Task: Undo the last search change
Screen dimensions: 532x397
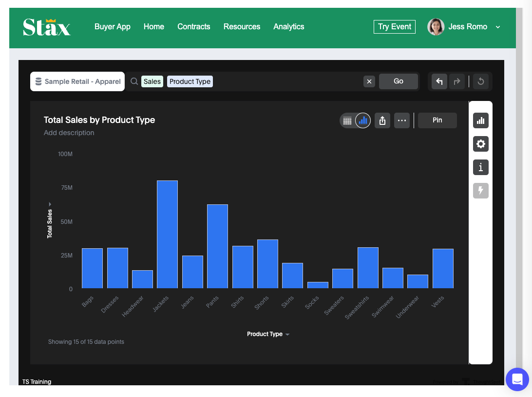Action: pos(439,81)
